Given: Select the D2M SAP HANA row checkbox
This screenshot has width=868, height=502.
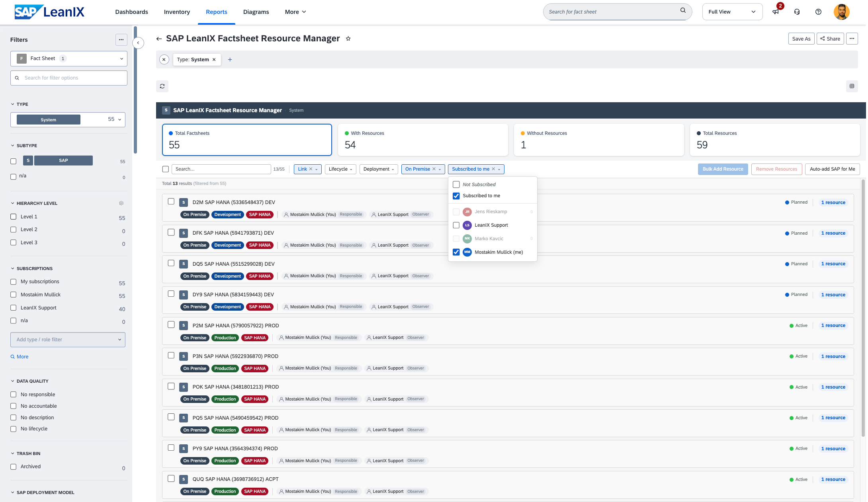Looking at the screenshot, I should click(x=171, y=201).
